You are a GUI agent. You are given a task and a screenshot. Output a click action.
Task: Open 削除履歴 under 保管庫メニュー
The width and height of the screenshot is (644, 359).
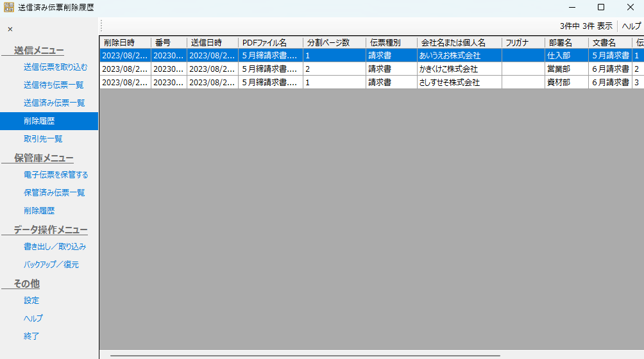[x=39, y=210]
